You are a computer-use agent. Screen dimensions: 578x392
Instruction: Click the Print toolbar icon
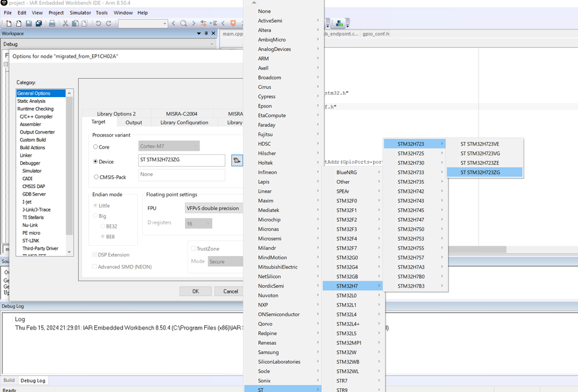52,24
